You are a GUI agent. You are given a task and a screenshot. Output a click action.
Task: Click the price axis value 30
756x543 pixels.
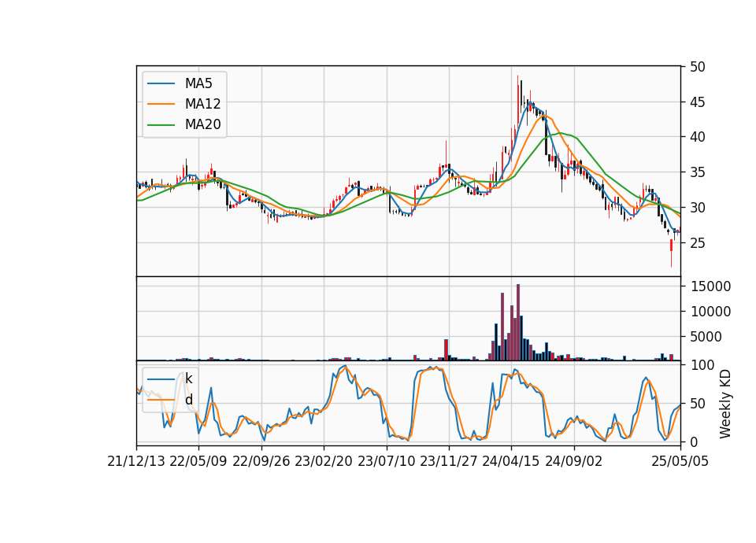pos(697,208)
